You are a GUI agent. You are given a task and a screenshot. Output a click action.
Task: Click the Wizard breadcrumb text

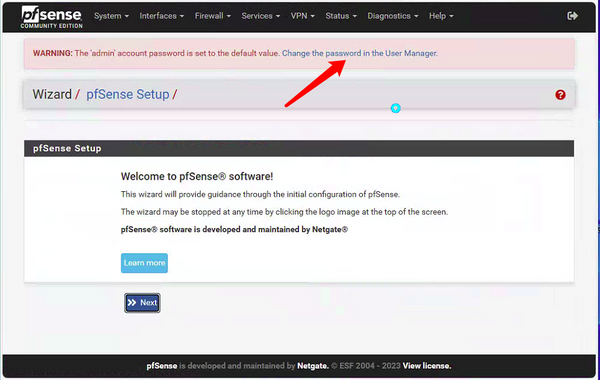(52, 94)
